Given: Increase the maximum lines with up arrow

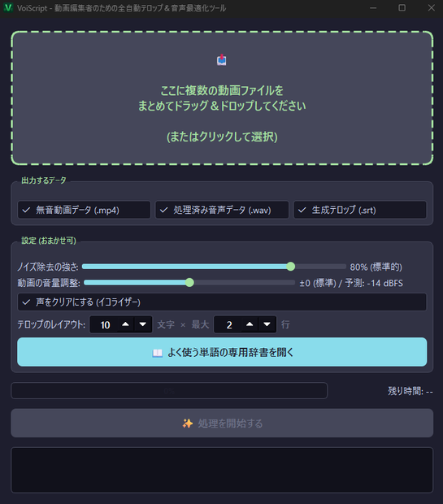Looking at the screenshot, I should [250, 324].
